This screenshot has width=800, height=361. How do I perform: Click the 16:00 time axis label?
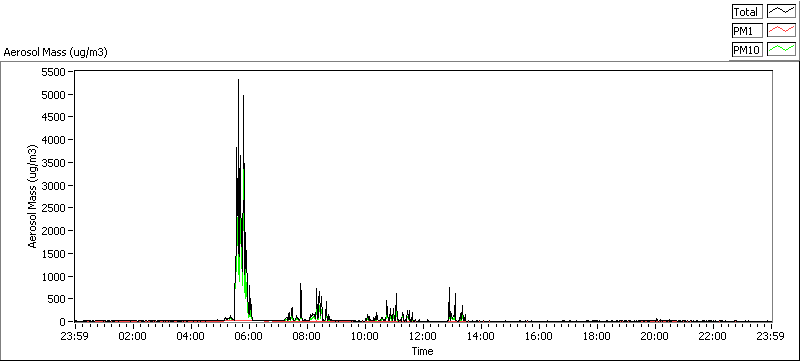pos(539,336)
